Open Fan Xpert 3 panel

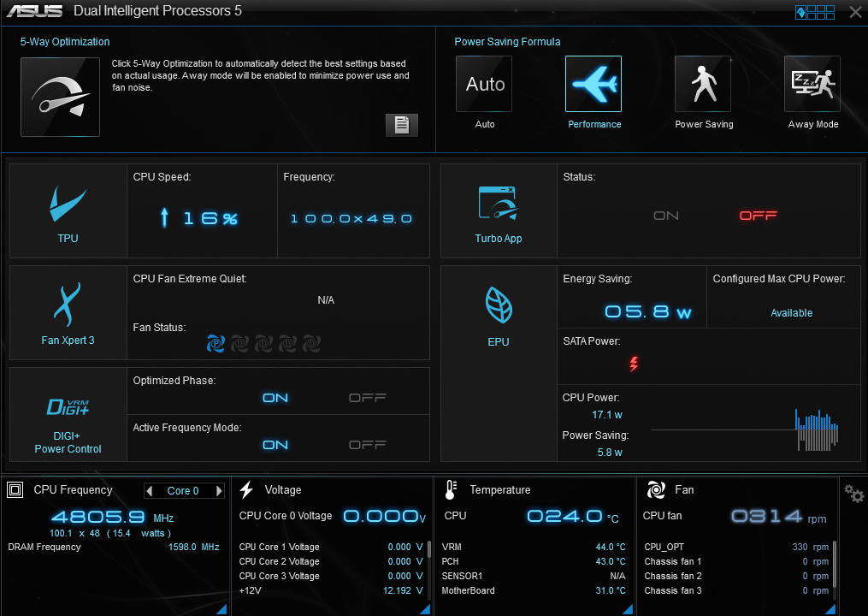[68, 312]
